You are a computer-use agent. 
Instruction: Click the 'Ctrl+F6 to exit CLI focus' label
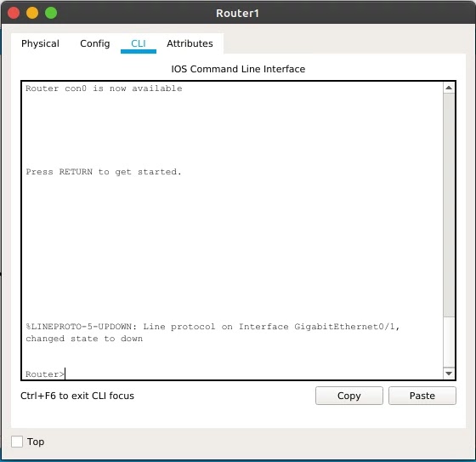(x=77, y=396)
